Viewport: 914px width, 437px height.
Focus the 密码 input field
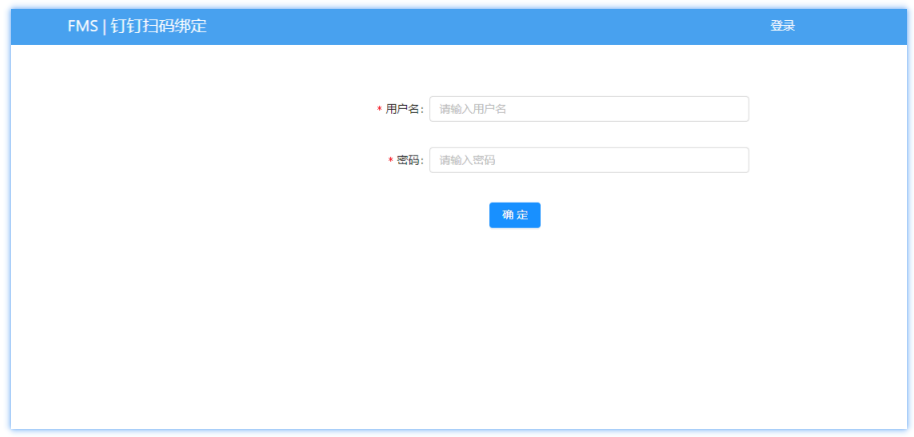[x=588, y=160]
